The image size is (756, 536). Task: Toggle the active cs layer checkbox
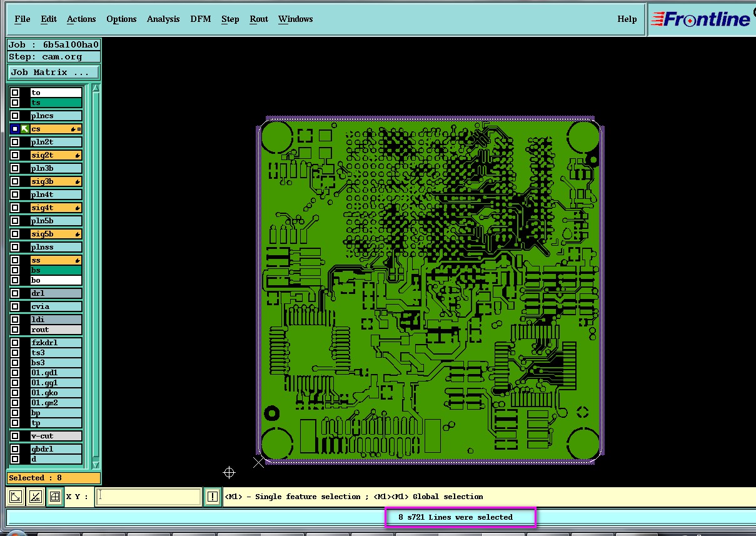pyautogui.click(x=15, y=129)
